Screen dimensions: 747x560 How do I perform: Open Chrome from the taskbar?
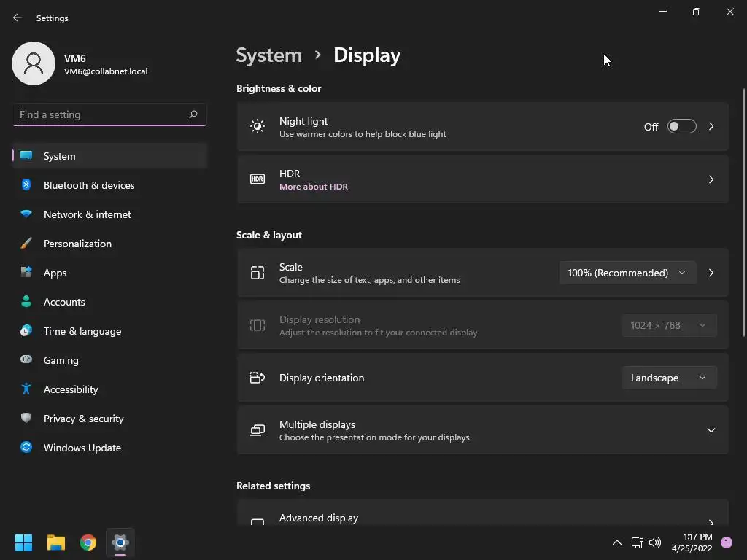coord(88,542)
